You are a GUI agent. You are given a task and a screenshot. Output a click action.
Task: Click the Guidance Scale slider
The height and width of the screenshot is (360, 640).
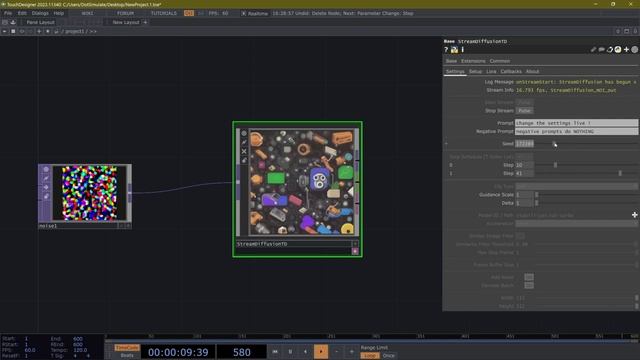point(586,195)
